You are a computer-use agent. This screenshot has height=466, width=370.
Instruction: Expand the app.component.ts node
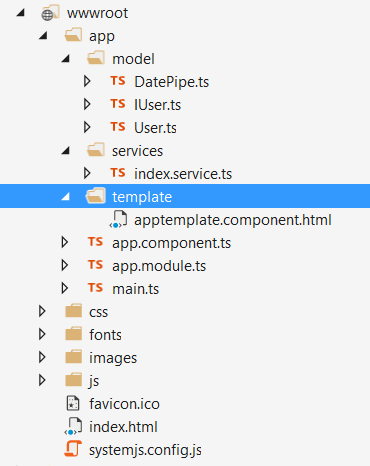[x=65, y=242]
